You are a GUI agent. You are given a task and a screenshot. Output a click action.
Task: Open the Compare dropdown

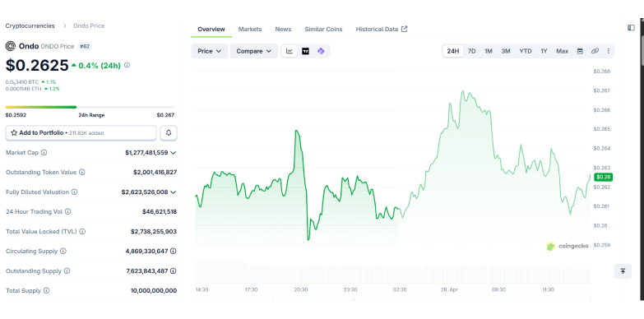(x=254, y=51)
